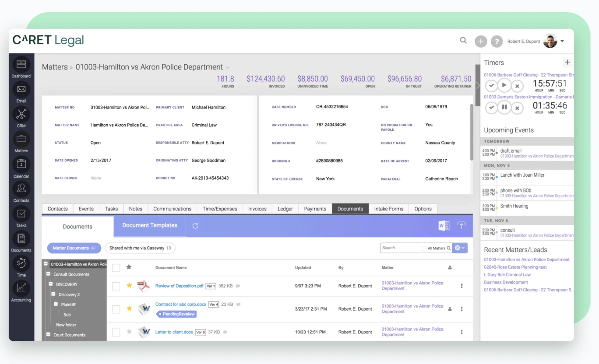The height and width of the screenshot is (364, 599).
Task: Switch to the Invoices tab
Action: (257, 209)
